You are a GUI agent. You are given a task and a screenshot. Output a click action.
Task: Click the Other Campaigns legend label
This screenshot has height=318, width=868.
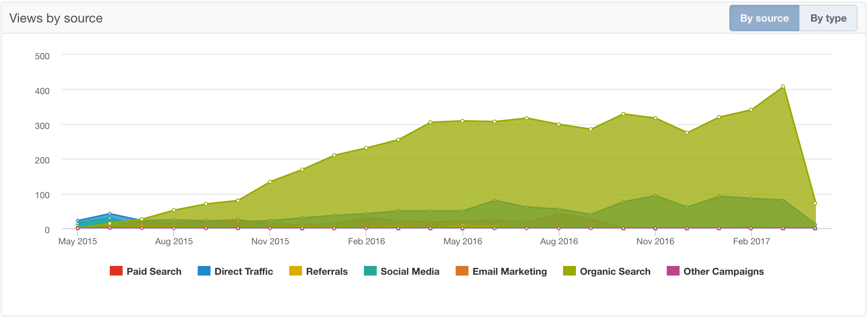[723, 272]
